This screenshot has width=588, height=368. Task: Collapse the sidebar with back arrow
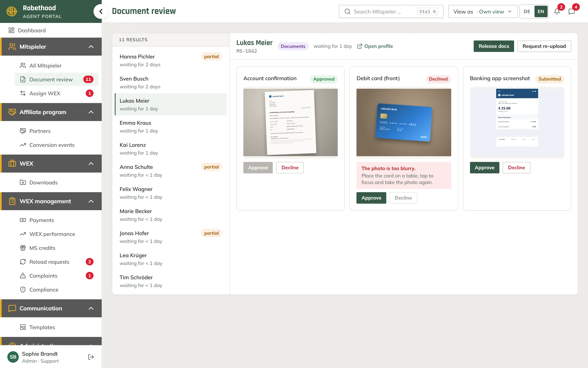[x=101, y=11]
